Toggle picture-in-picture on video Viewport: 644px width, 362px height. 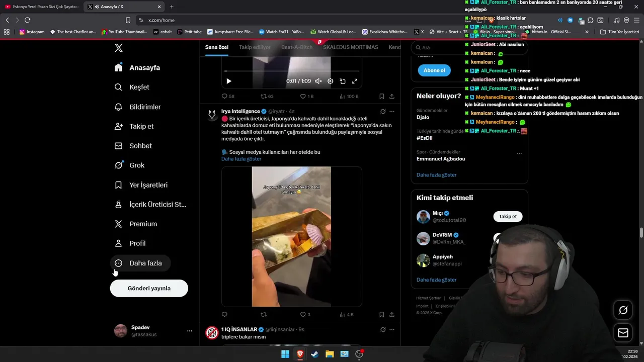343,81
